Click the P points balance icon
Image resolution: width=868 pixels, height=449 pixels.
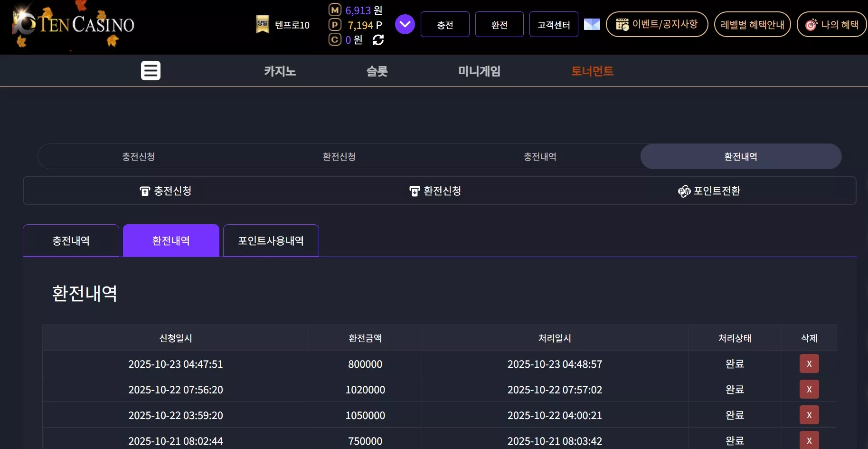pyautogui.click(x=335, y=25)
